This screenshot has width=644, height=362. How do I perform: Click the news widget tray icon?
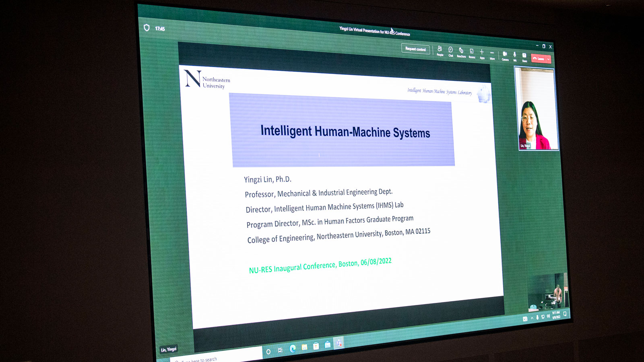point(525,319)
